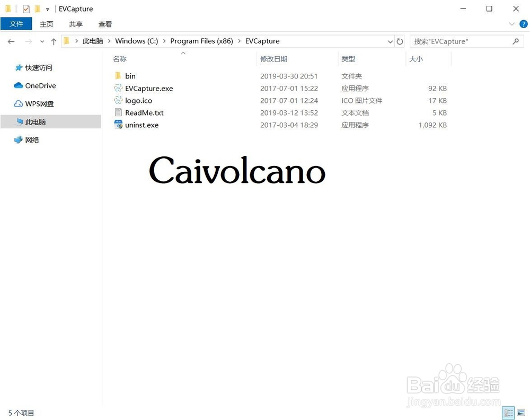This screenshot has height=420, width=530.
Task: Select the file name logo.ico
Action: point(138,100)
